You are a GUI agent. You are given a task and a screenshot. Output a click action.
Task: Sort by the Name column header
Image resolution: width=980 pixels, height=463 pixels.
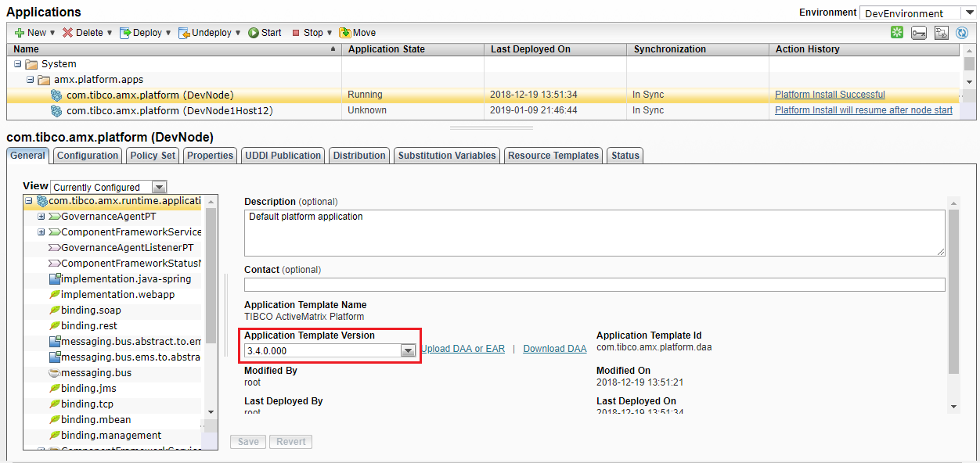174,49
